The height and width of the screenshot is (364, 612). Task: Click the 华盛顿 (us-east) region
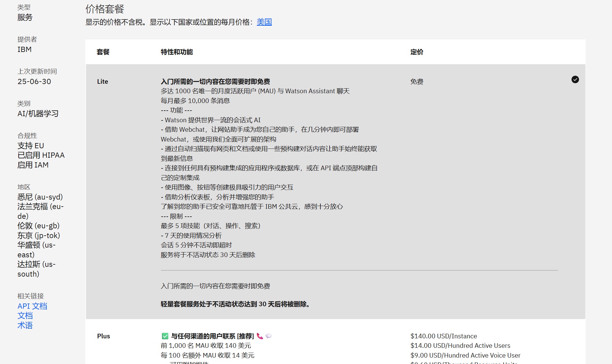36,250
